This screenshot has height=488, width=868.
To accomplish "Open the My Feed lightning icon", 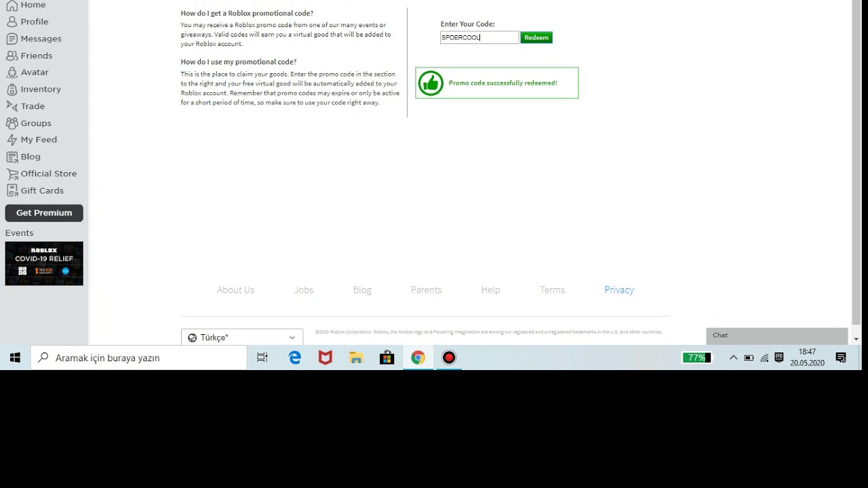I will click(x=12, y=140).
